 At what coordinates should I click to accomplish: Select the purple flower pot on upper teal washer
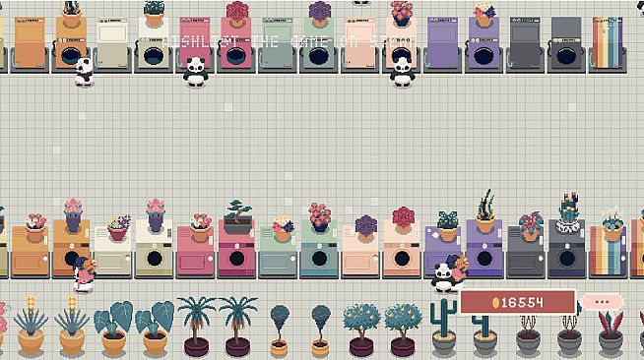tap(319, 14)
